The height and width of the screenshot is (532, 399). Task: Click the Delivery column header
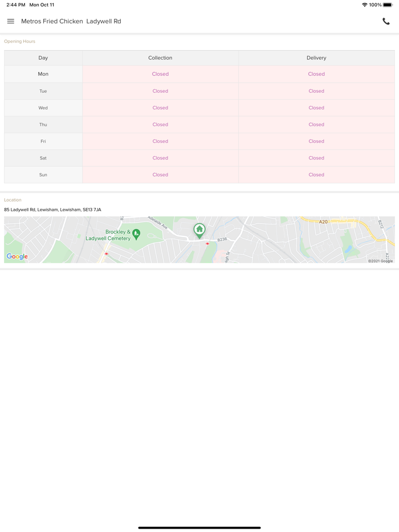316,58
